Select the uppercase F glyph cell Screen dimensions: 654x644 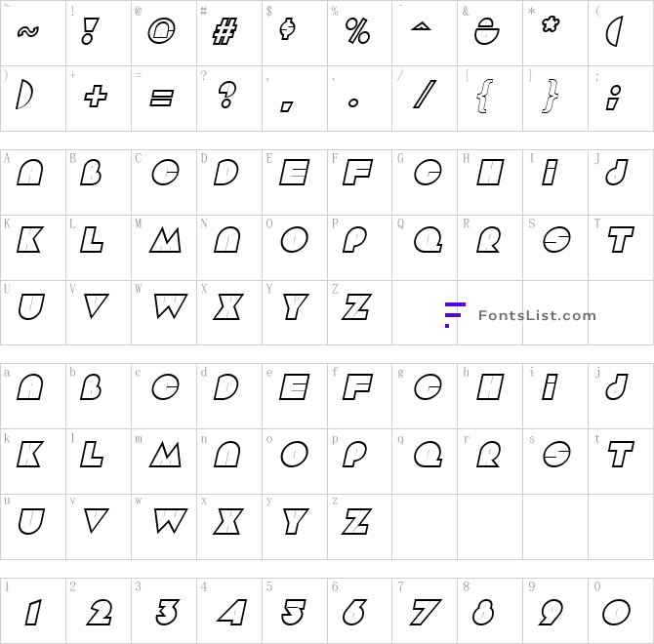(359, 182)
